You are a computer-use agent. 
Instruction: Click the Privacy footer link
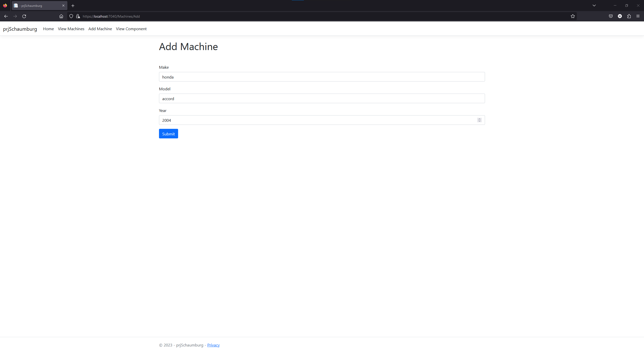click(x=213, y=345)
